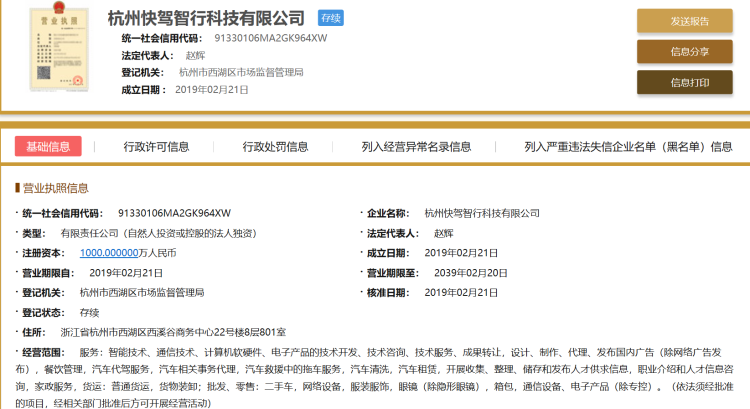Go to the 列入经营异常名录信息 tab

416,146
